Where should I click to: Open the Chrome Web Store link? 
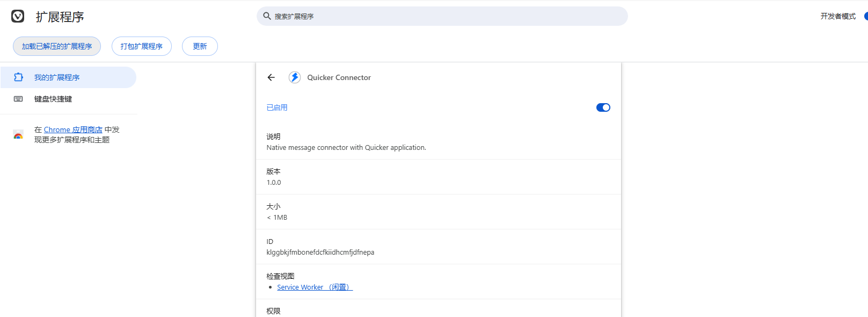(x=73, y=129)
